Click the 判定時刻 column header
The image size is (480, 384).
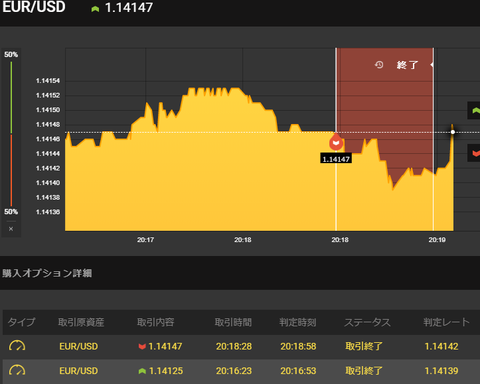pyautogui.click(x=298, y=322)
